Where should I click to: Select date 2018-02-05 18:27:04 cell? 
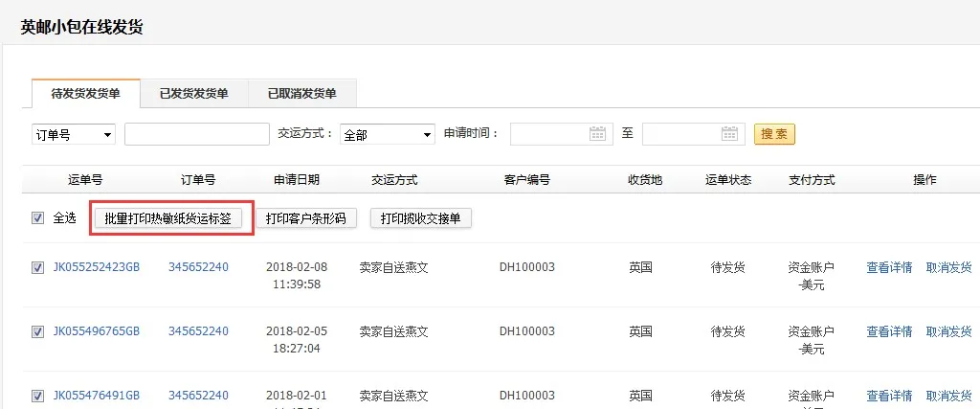[x=297, y=340]
